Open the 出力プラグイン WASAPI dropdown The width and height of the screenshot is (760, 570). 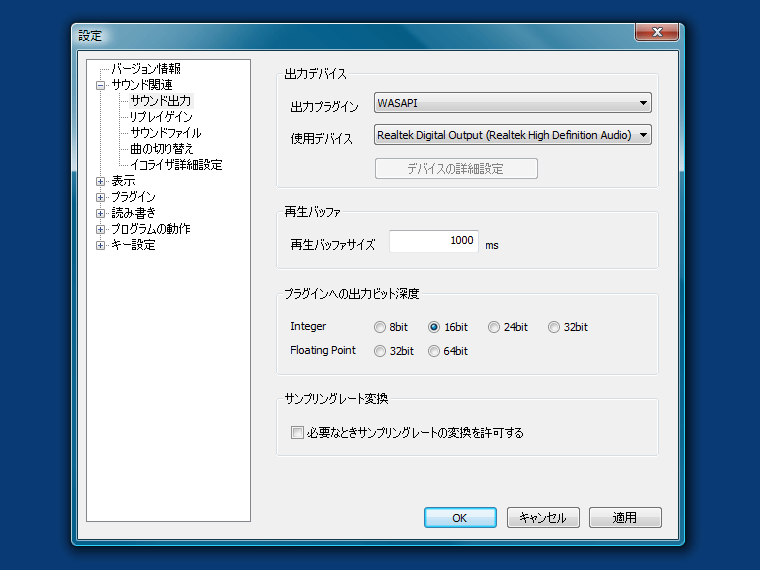click(512, 103)
